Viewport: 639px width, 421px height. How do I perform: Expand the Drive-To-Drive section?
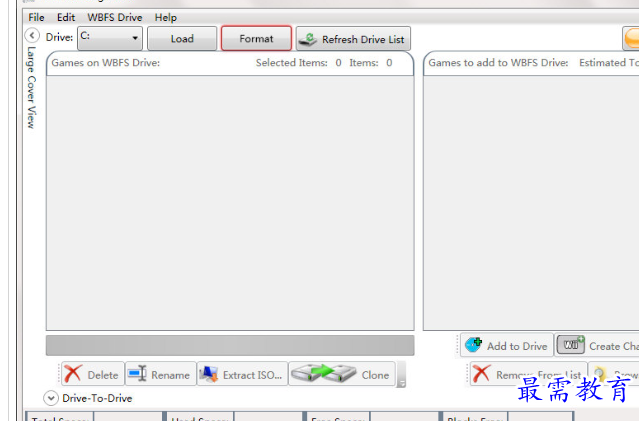coord(51,398)
